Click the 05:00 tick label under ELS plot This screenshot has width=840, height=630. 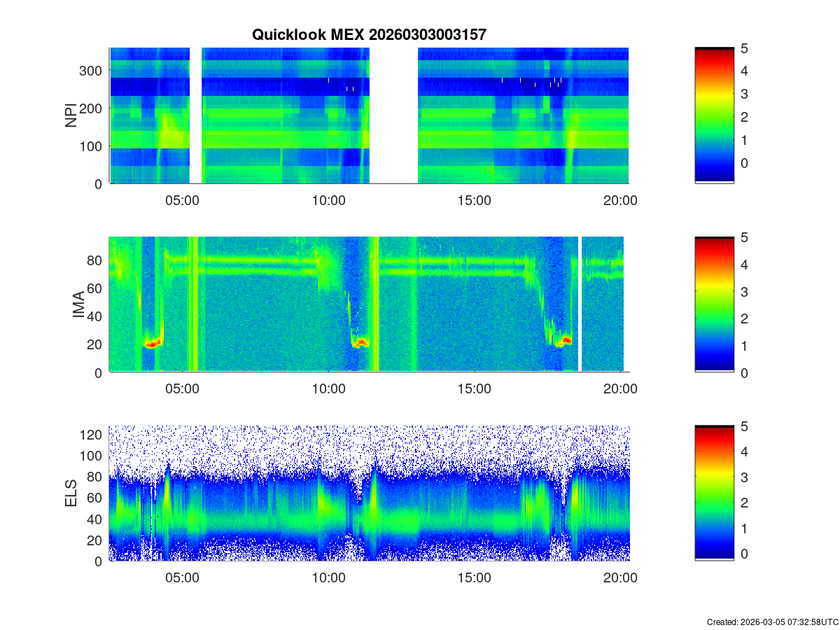[x=183, y=578]
